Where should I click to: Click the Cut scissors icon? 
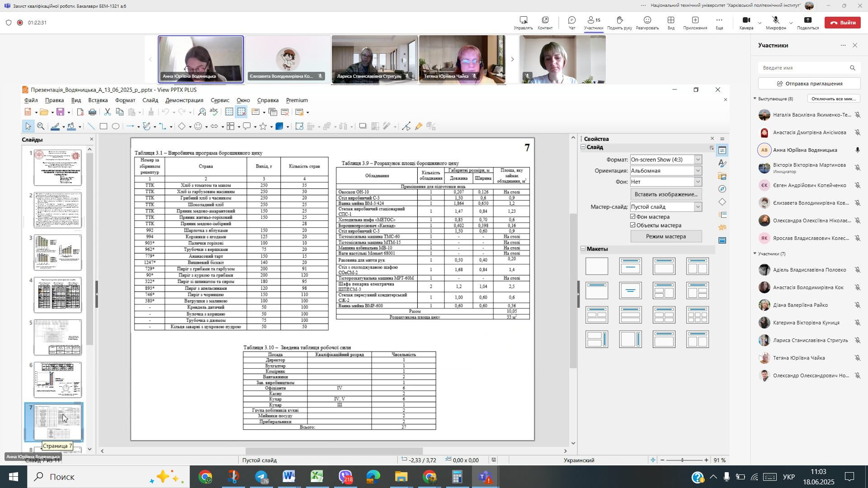[x=108, y=112]
